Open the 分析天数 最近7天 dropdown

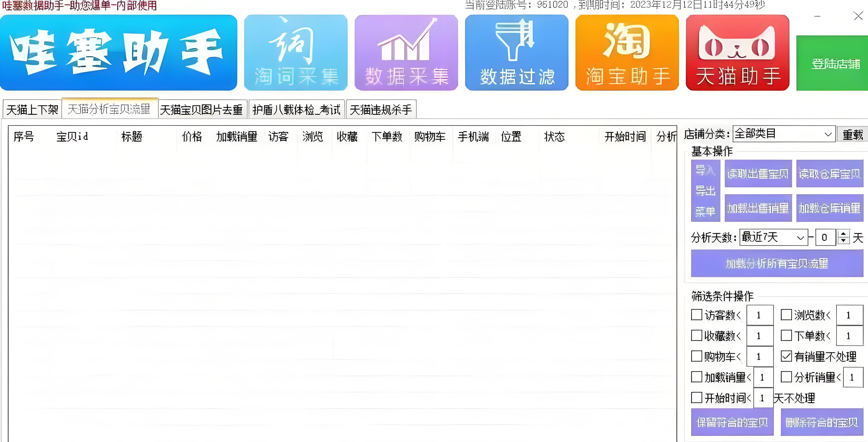click(x=800, y=237)
